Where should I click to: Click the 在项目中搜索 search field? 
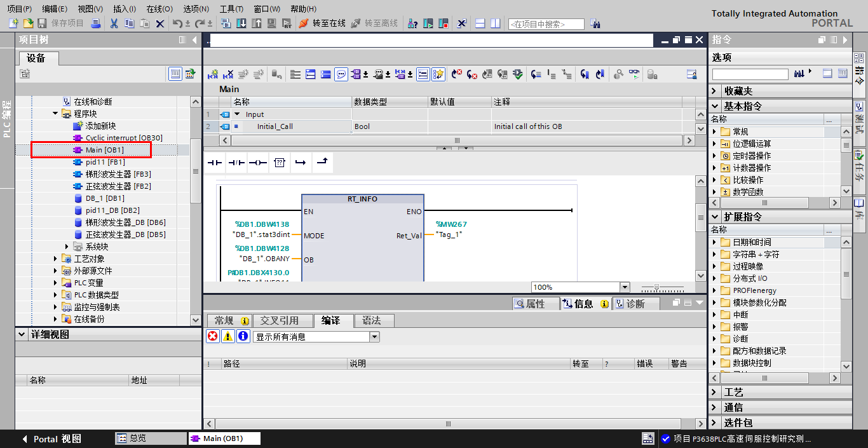[546, 24]
